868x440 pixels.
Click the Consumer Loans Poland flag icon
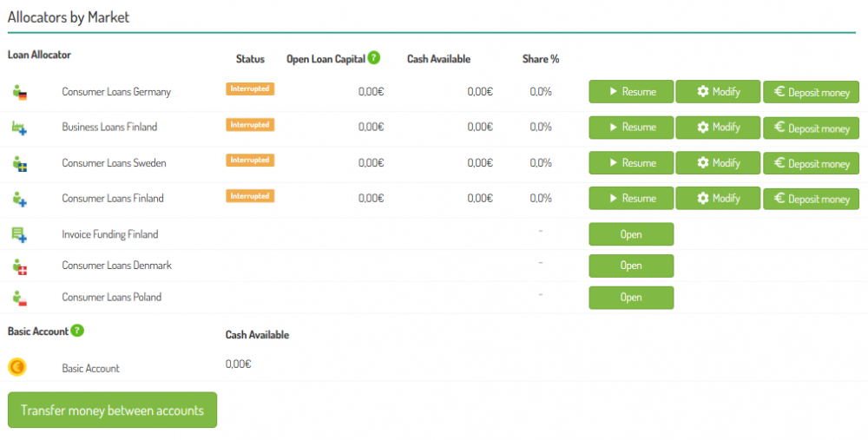coord(19,298)
